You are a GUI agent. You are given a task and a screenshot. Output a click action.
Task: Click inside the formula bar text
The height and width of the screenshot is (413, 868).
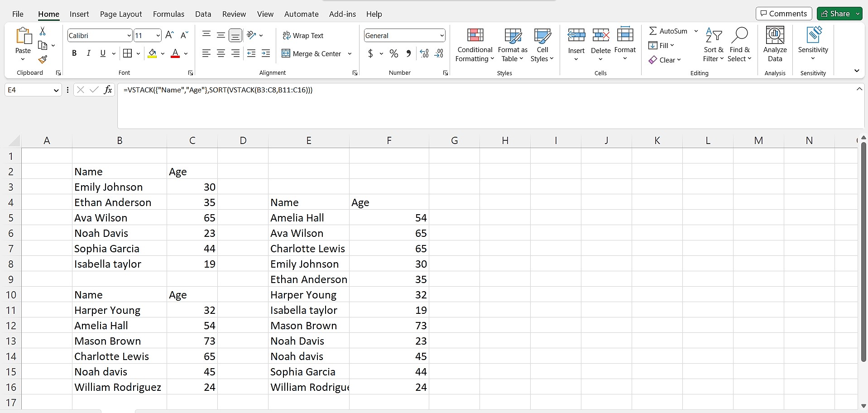coord(218,90)
